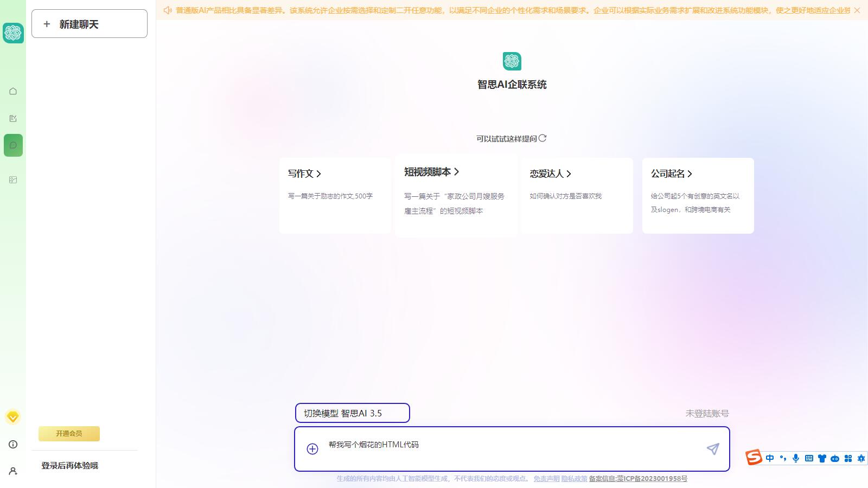The width and height of the screenshot is (868, 488).
Task: Open the 切换模型 智思AI 3.5 selector
Action: click(353, 413)
